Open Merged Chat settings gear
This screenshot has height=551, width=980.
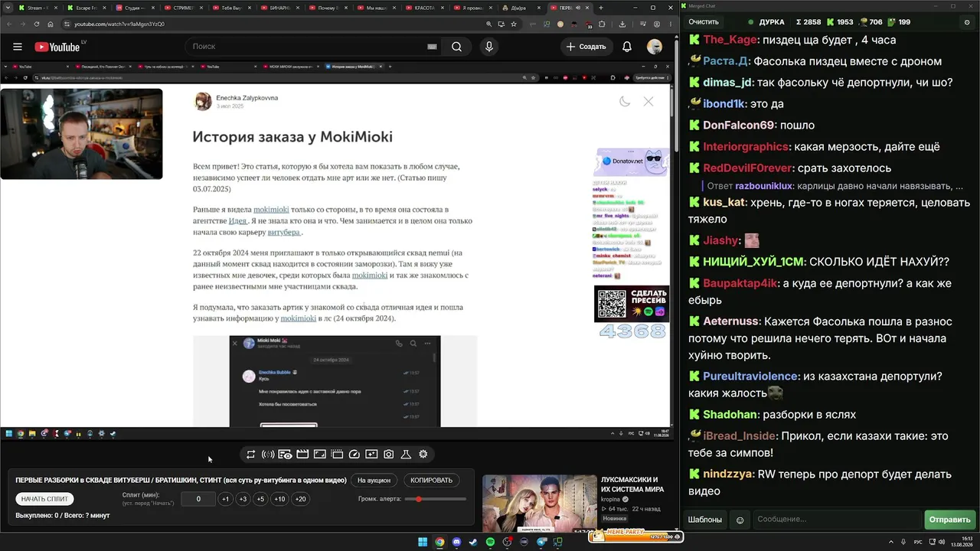tap(967, 22)
